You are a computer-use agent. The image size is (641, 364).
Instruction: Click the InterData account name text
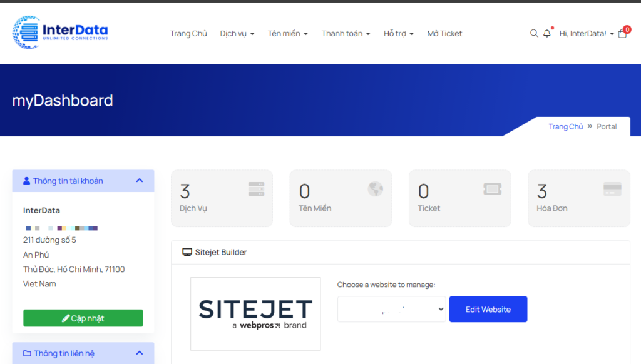41,210
